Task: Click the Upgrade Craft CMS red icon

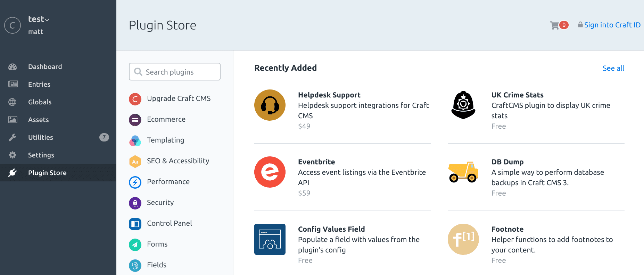Action: (x=135, y=99)
